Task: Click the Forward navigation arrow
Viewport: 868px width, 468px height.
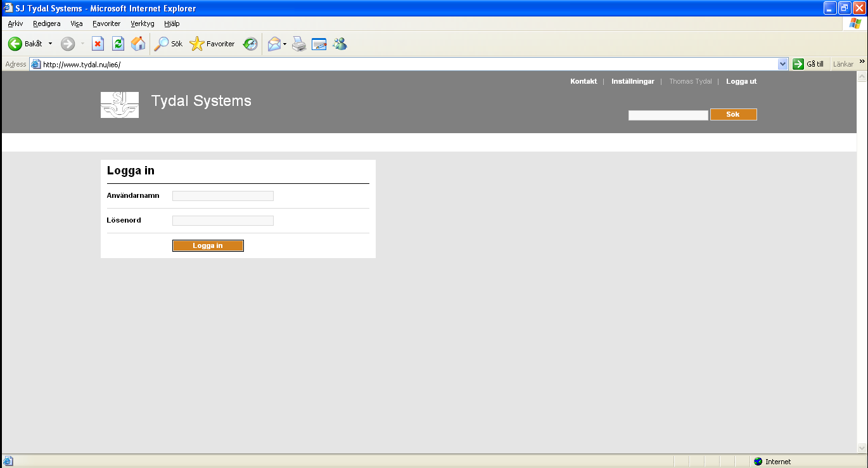Action: pyautogui.click(x=68, y=44)
